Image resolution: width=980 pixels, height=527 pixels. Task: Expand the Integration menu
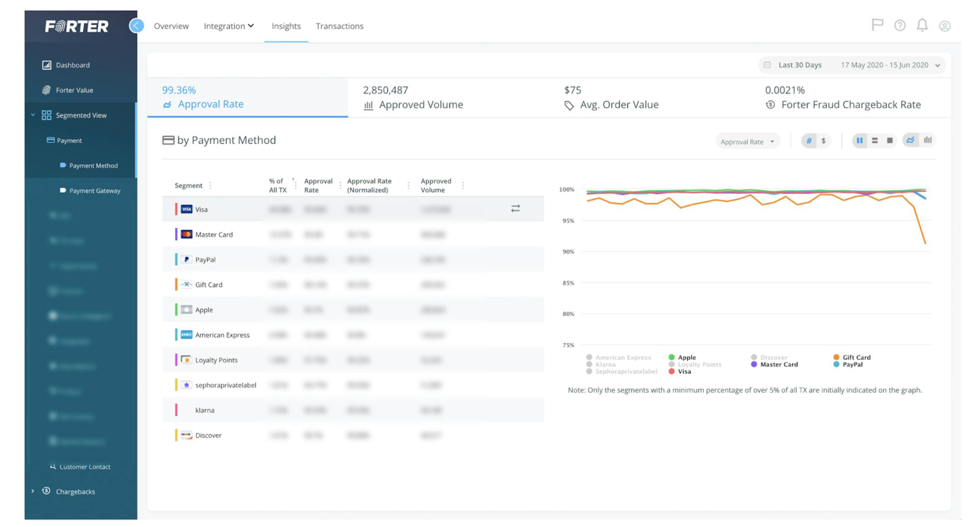pyautogui.click(x=228, y=26)
